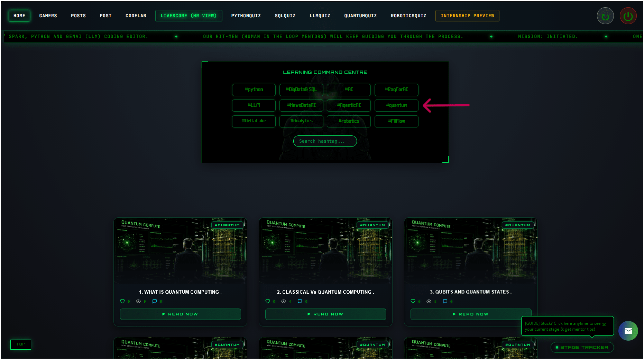Open the PythonQuiz page
The image size is (644, 360).
(x=246, y=16)
